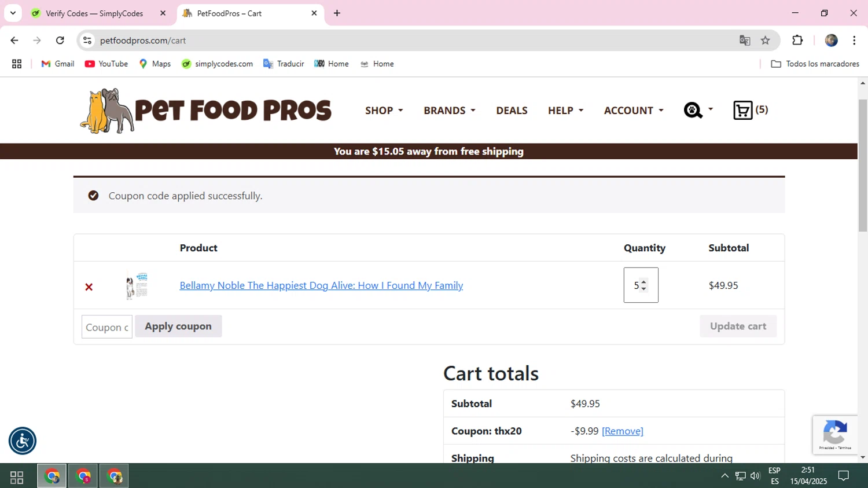The height and width of the screenshot is (488, 868).
Task: Switch to Verify Codes — SimplyCodes tab
Action: click(x=98, y=13)
